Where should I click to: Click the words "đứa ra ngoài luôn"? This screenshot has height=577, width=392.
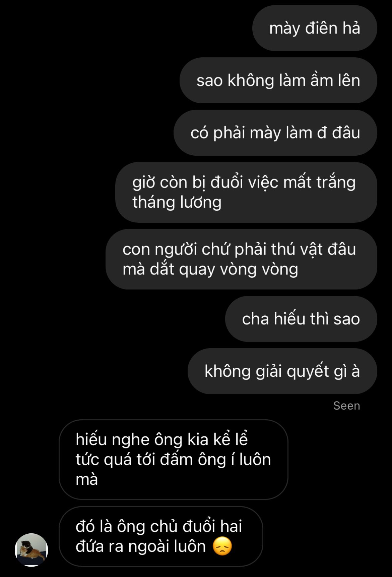141,546
